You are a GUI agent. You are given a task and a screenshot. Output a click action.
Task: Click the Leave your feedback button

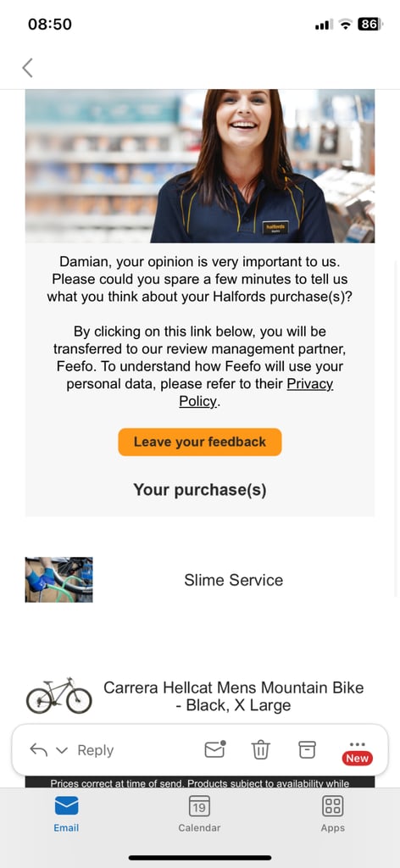tap(200, 442)
